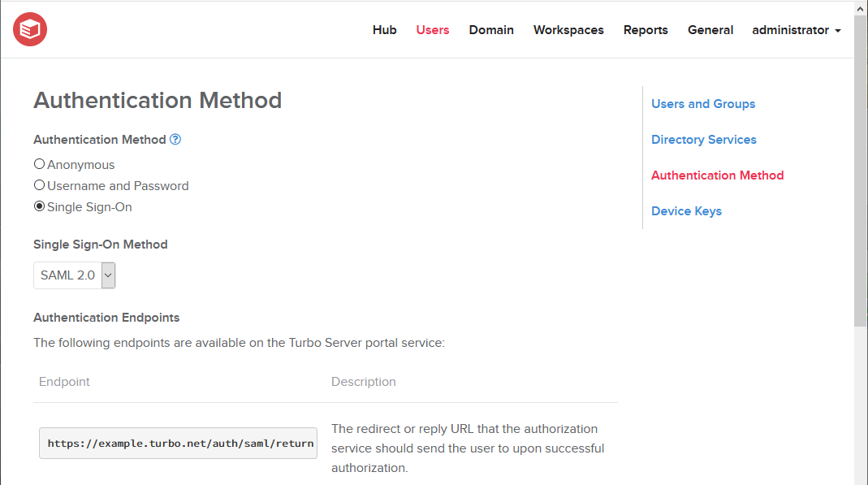The height and width of the screenshot is (485, 868).
Task: Go to Directory Services
Action: coord(703,139)
